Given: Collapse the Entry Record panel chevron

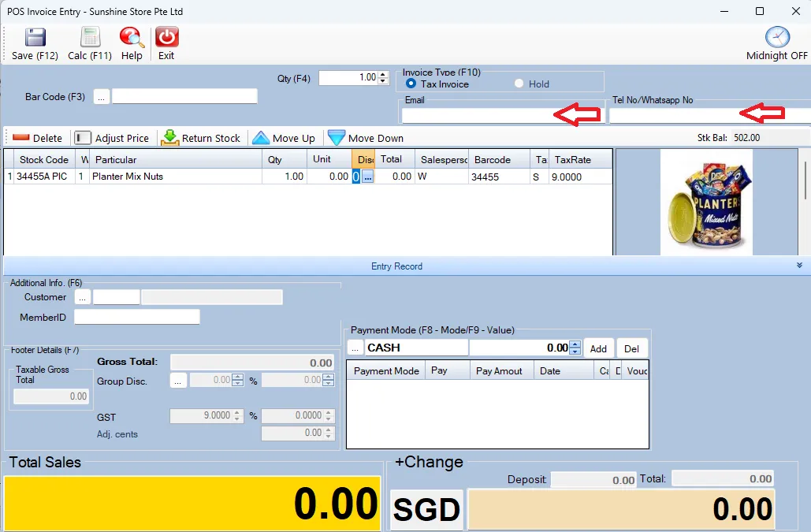Looking at the screenshot, I should click(800, 266).
